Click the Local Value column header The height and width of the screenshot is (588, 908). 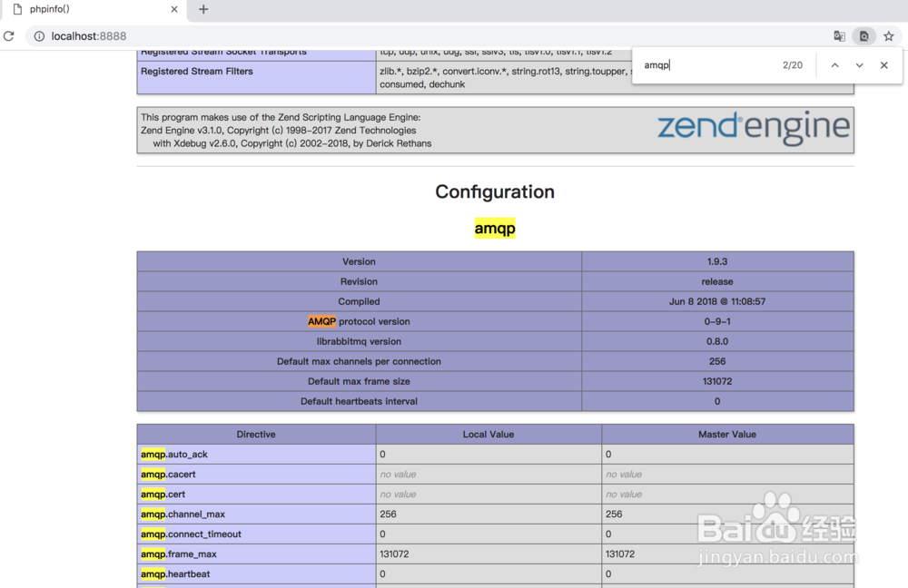click(x=489, y=434)
